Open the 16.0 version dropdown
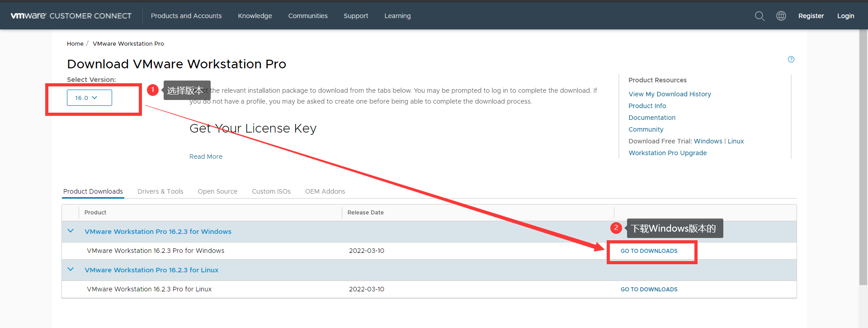This screenshot has width=868, height=328. pyautogui.click(x=90, y=98)
